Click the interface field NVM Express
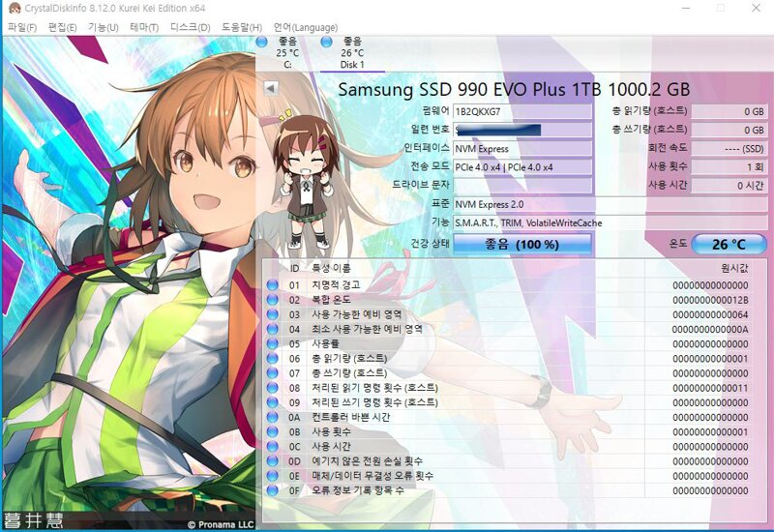This screenshot has width=774, height=532. coord(522,149)
